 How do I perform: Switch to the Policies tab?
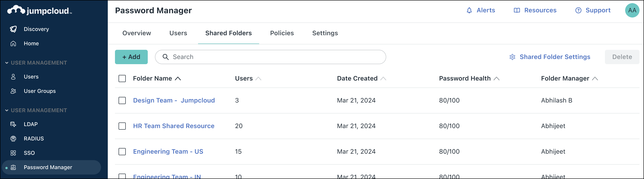pos(282,33)
